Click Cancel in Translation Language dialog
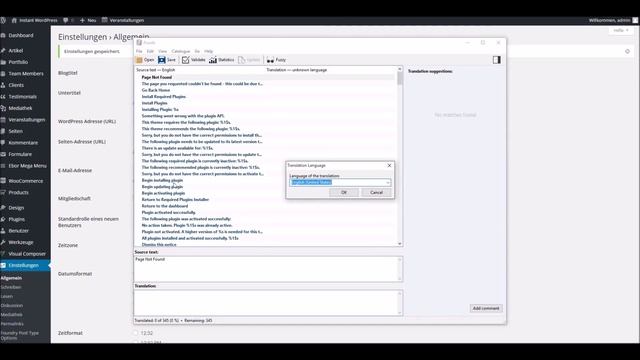Viewport: 640px width, 360px height. (x=376, y=192)
